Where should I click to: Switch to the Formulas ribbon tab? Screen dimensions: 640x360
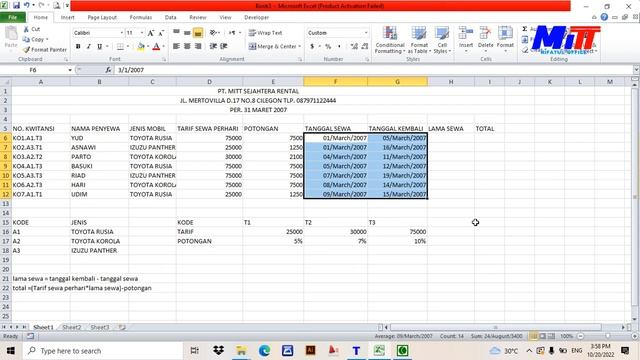[x=141, y=17]
